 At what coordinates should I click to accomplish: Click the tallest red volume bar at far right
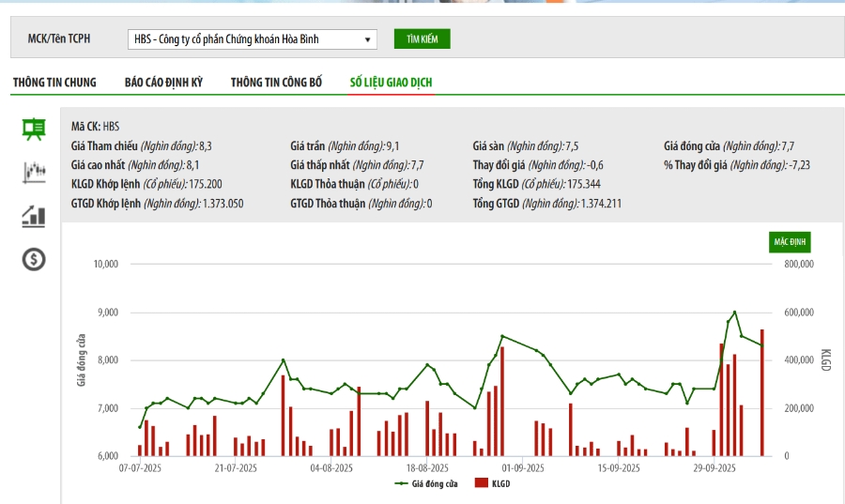pyautogui.click(x=761, y=392)
